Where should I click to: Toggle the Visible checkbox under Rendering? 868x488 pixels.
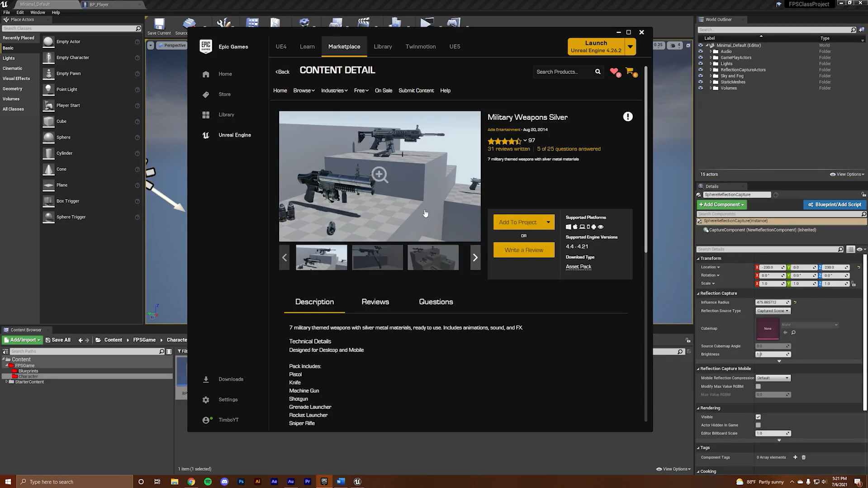coord(758,417)
